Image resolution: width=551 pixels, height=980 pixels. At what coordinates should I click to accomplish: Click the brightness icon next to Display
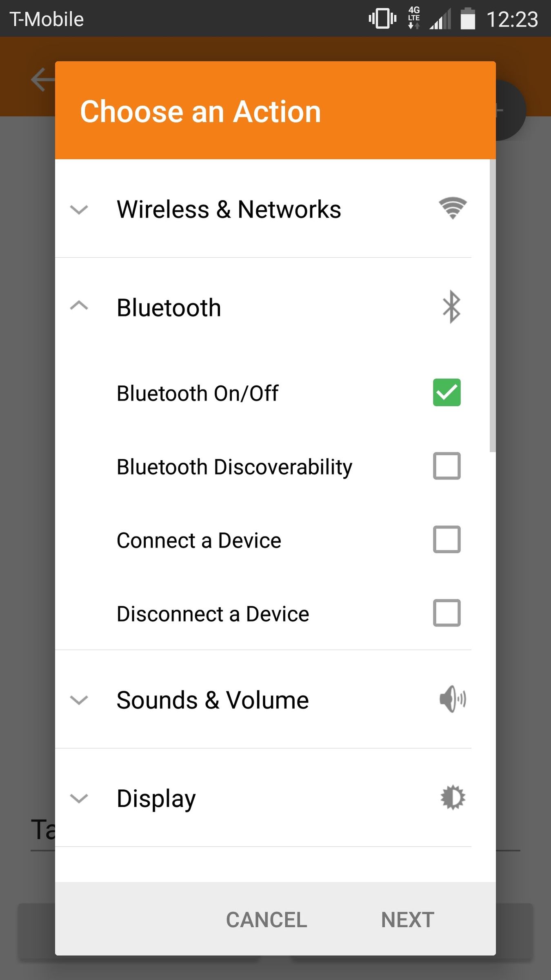(x=453, y=797)
